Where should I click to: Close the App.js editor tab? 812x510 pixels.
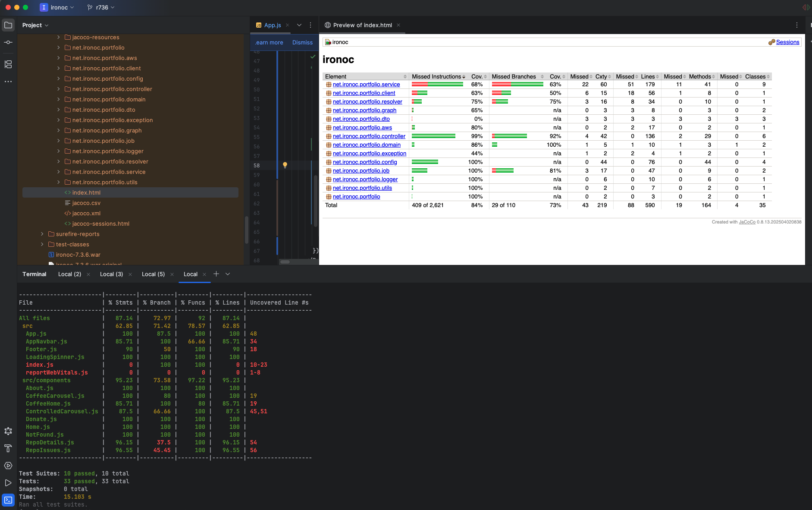288,25
